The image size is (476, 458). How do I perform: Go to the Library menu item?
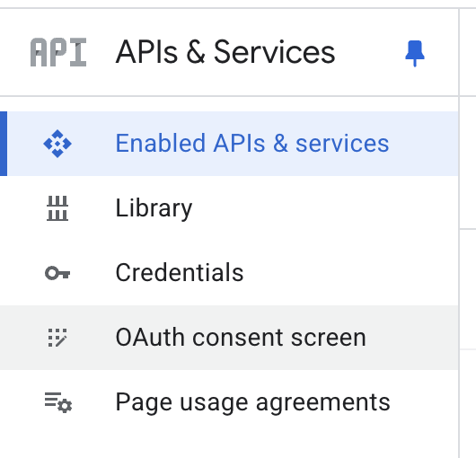click(229, 208)
